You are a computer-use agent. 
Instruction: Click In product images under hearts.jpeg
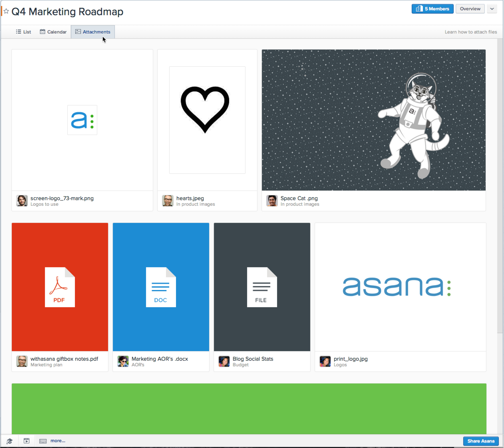click(x=196, y=204)
